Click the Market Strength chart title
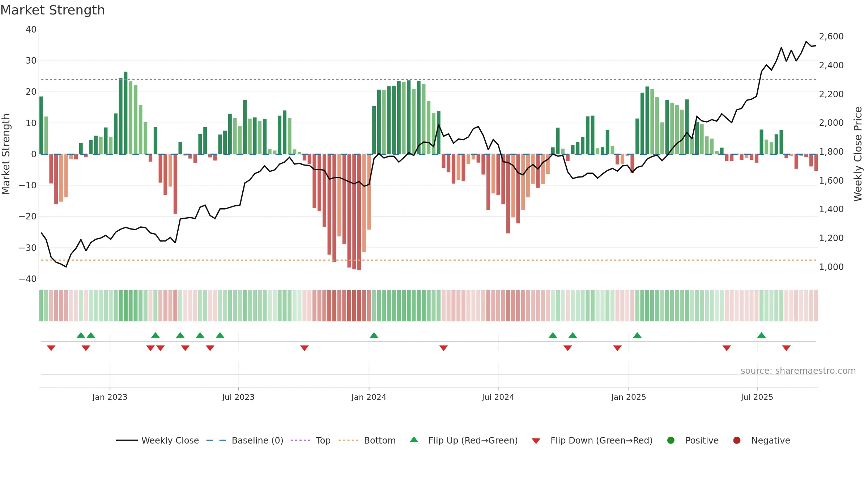 coord(52,10)
